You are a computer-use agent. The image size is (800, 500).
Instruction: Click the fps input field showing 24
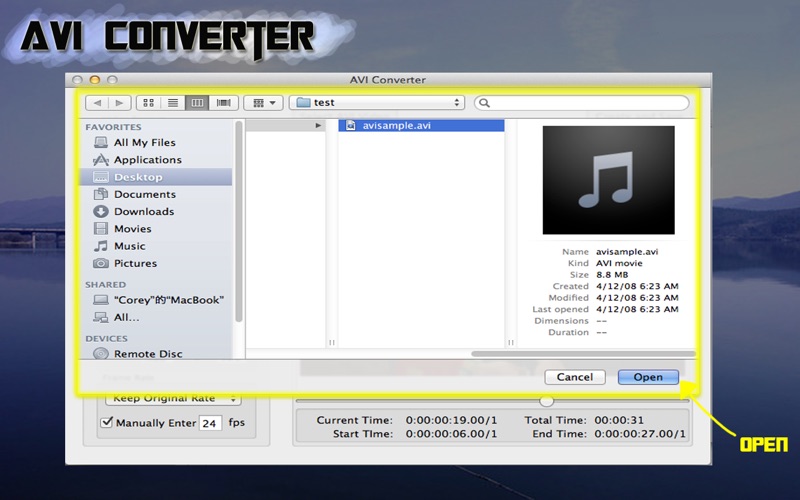210,423
